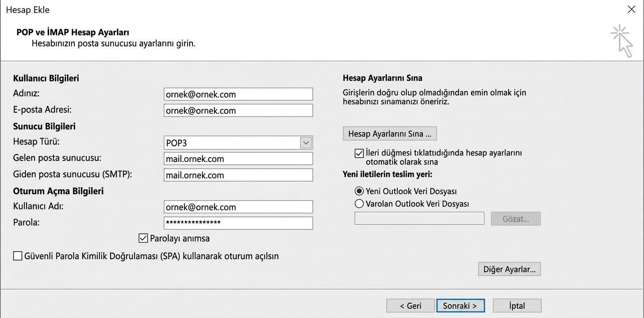Select Yeni Outlook Veri Dosyası radio button
Screen dimensions: 644x318
(359, 191)
